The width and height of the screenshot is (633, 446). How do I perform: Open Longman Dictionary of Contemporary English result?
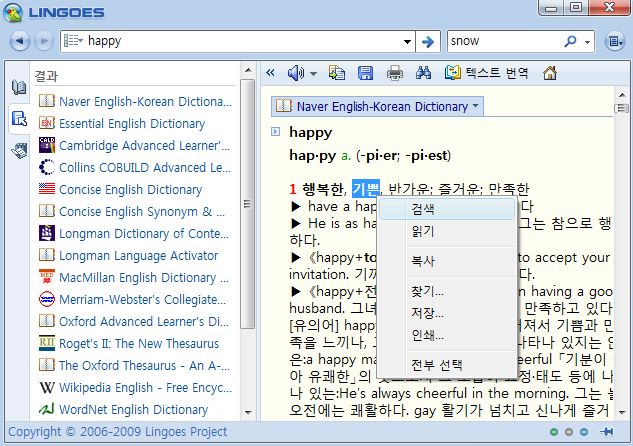pos(134,233)
